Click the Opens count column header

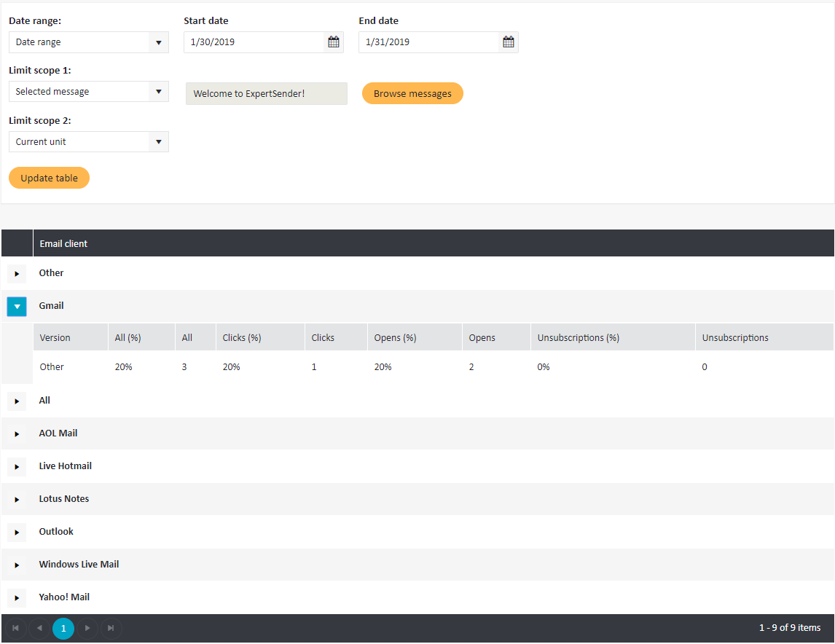click(496, 337)
